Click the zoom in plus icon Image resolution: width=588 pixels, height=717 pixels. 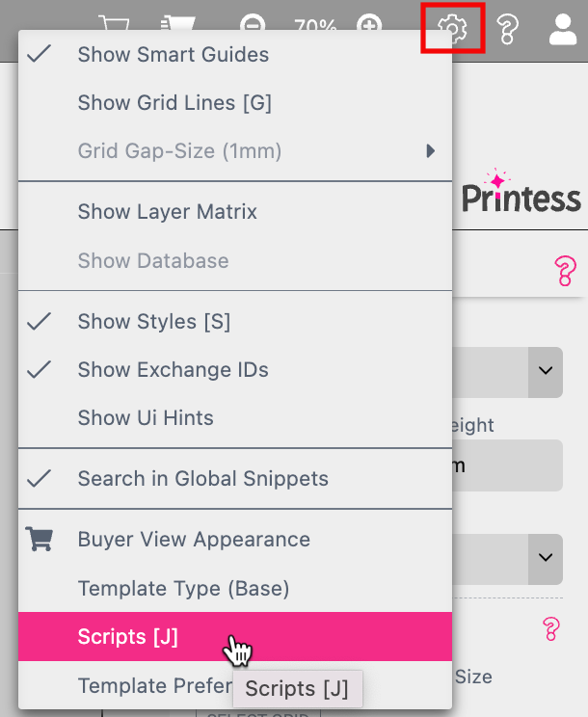click(x=369, y=24)
